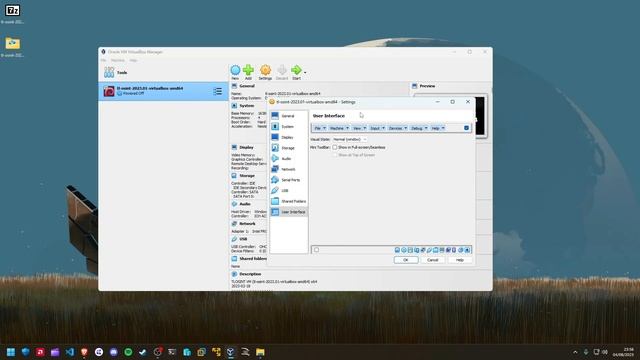Click taskbar clock showing date
Viewport: 640px width, 360px height.
pyautogui.click(x=623, y=352)
